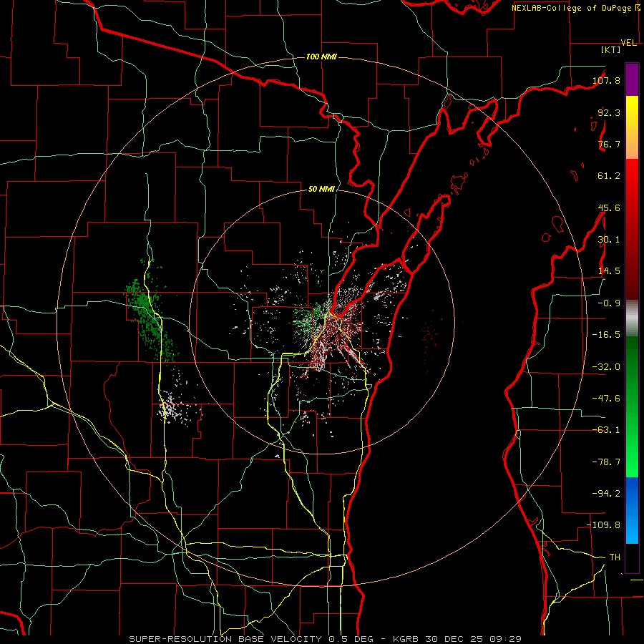Click the 61.2 velocity scale value
This screenshot has width=644, height=644.
[x=609, y=176]
